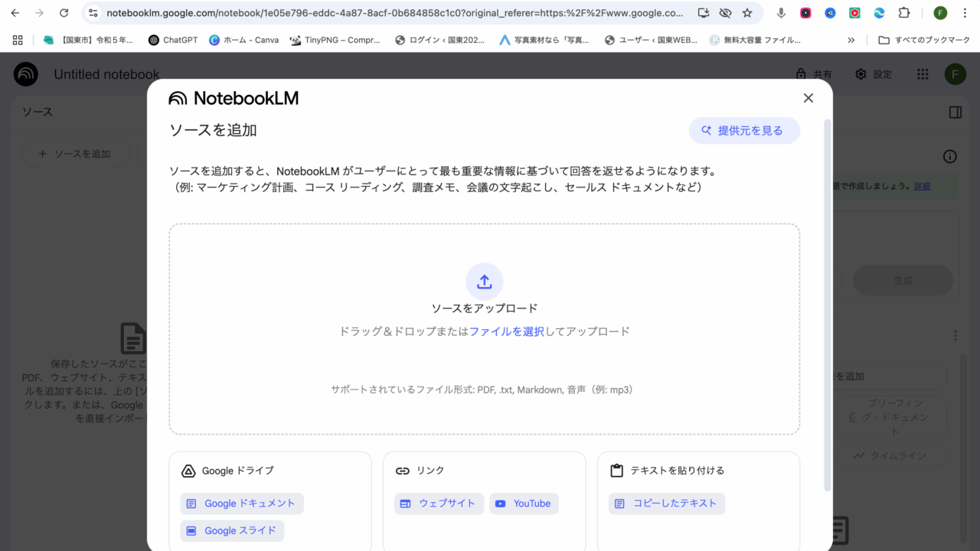Open site information icon in address bar

tap(93, 13)
